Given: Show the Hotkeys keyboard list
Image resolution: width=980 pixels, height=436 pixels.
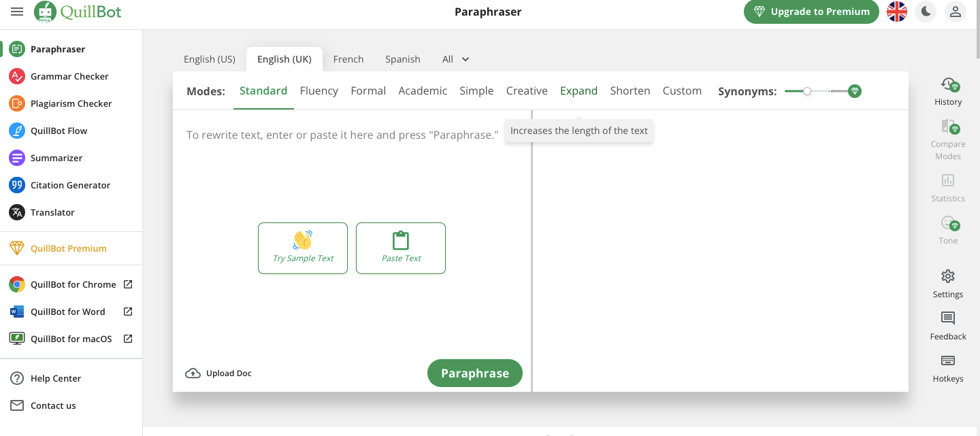Looking at the screenshot, I should 948,368.
